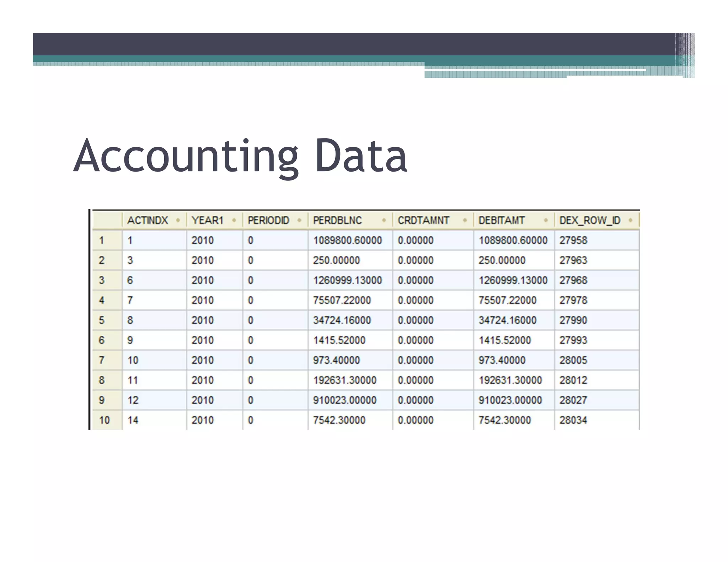Click the DEX_ROW_ID column header
Image resolution: width=728 pixels, height=562 pixels.
click(x=597, y=220)
